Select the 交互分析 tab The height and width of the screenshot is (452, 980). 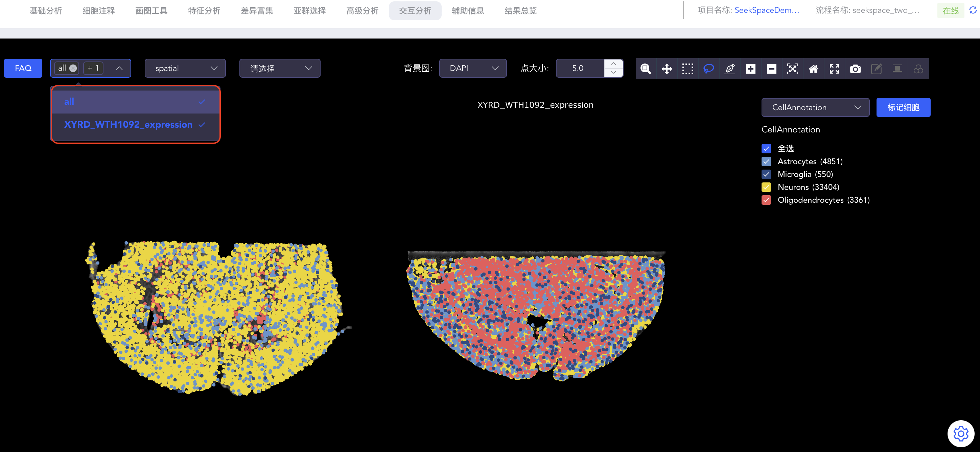click(x=415, y=11)
